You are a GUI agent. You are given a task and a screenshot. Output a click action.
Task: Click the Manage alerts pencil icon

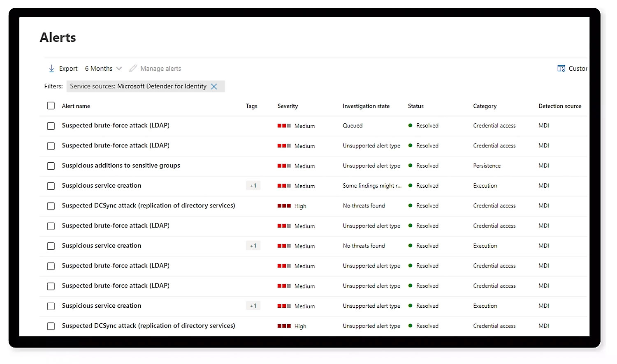(x=133, y=69)
